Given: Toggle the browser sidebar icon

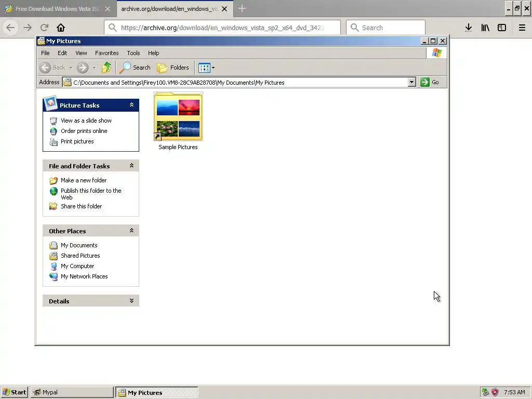Looking at the screenshot, I should click(x=502, y=28).
